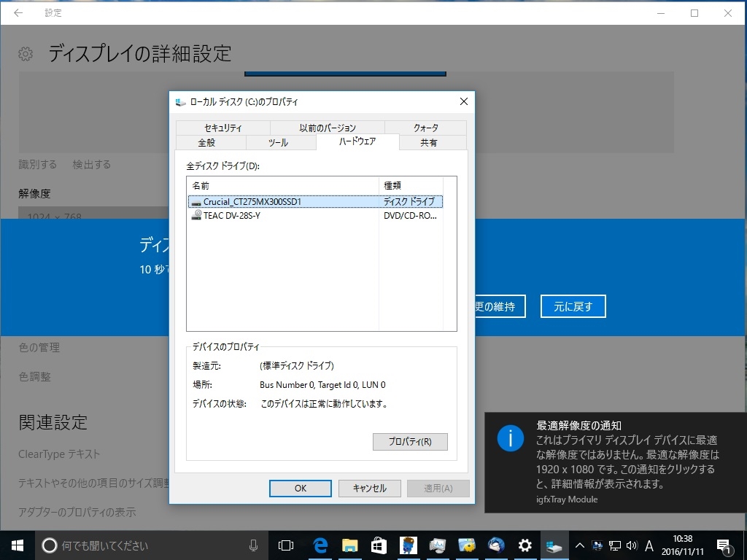Select the Crucial_CT275MX300SSD1 drive row
Image resolution: width=747 pixels, height=560 pixels.
click(315, 202)
